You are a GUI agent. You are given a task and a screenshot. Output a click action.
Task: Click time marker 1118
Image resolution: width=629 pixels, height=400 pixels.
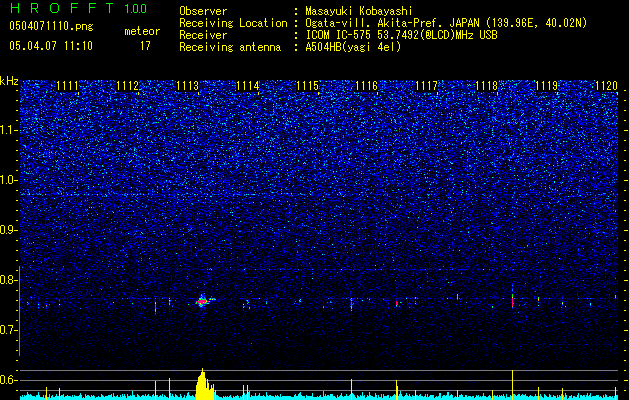[x=487, y=86]
